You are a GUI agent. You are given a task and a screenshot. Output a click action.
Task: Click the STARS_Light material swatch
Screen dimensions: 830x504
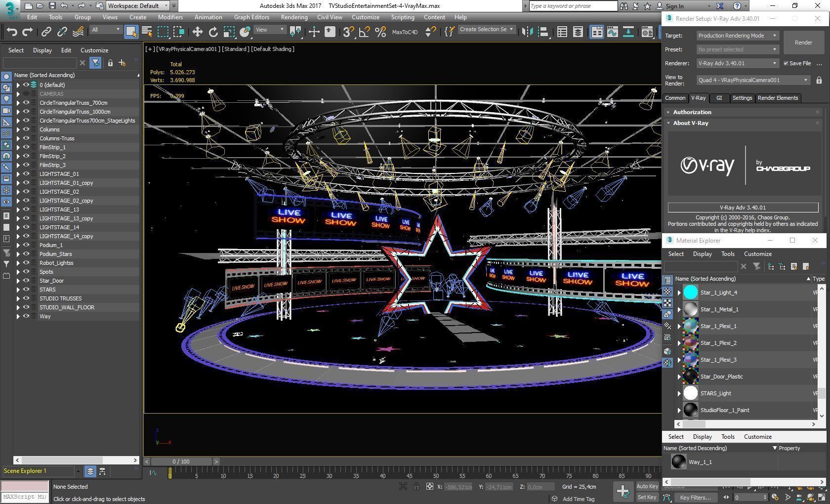tap(690, 393)
